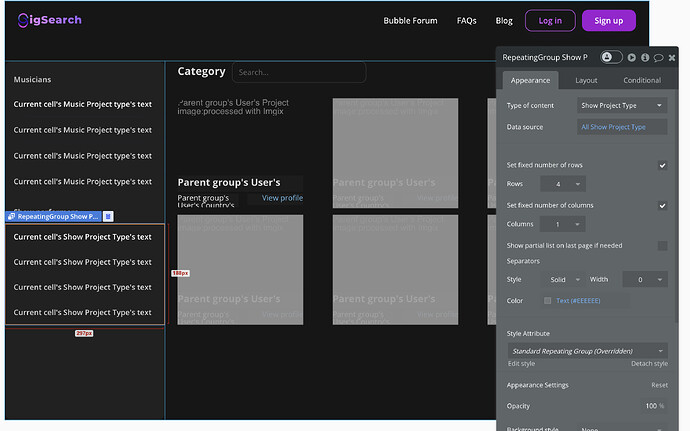
Task: Open the Bubble Forum nav link
Action: [410, 21]
